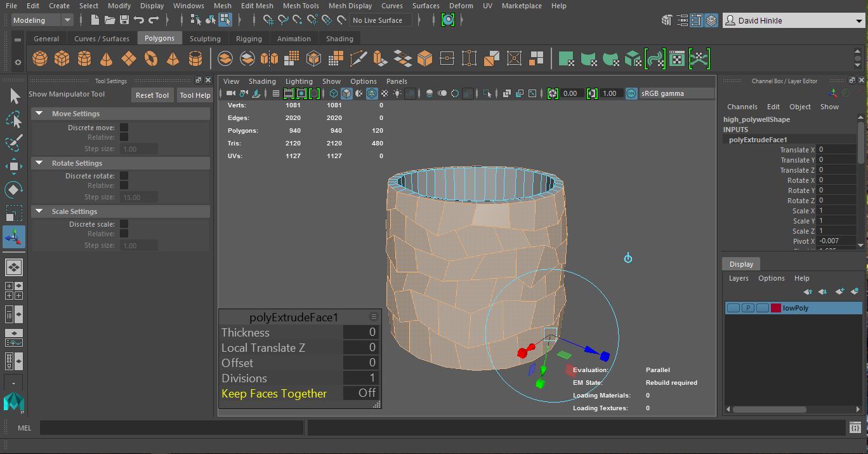Collapse the Move Settings section

[x=39, y=114]
